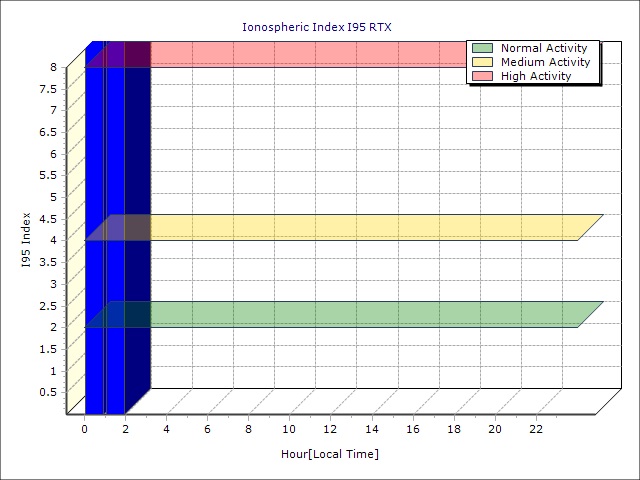Click the 12 tick on the hour axis

click(x=331, y=429)
